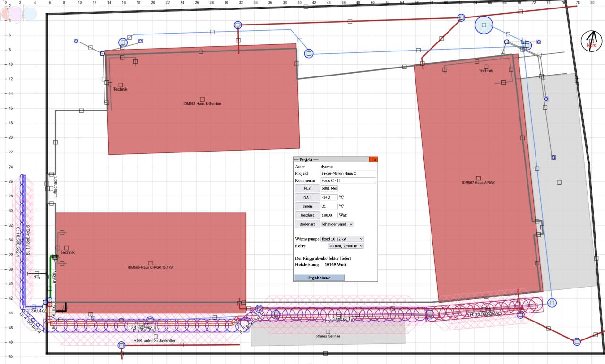The width and height of the screenshot is (605, 364).
Task: Click the NAT button
Action: [307, 197]
